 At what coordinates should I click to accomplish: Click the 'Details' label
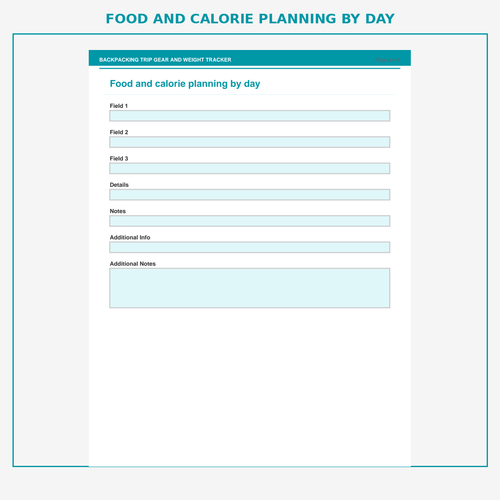point(119,185)
